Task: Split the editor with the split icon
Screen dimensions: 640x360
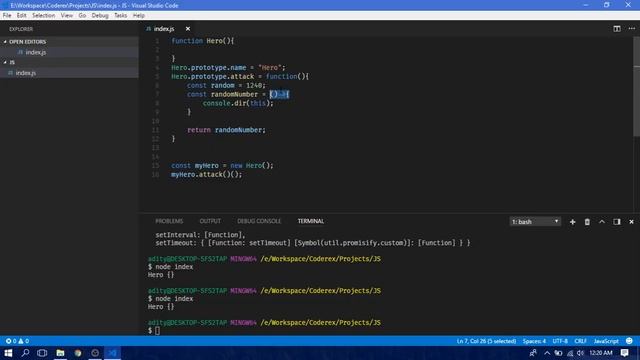Action: (x=617, y=29)
